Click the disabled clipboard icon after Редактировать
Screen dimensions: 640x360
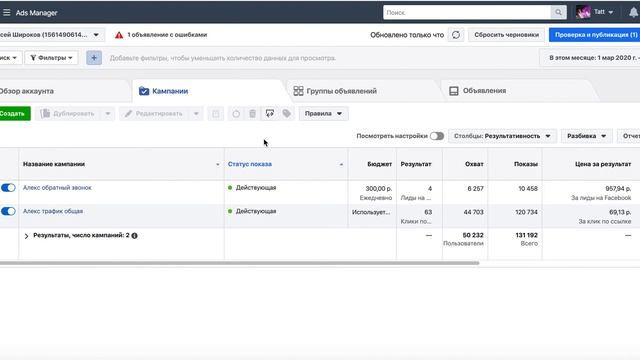[216, 113]
